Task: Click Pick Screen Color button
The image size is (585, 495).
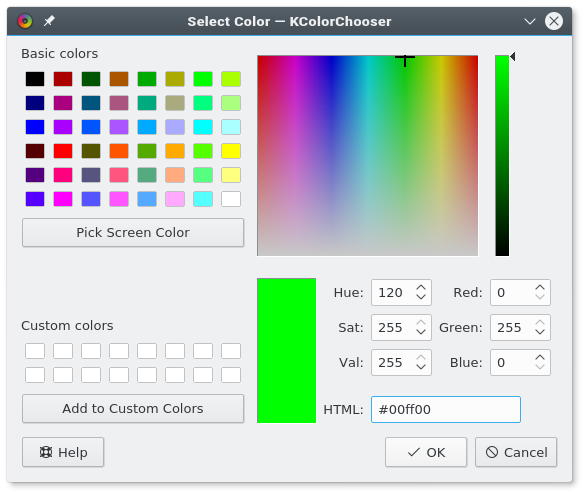Action: coord(133,232)
